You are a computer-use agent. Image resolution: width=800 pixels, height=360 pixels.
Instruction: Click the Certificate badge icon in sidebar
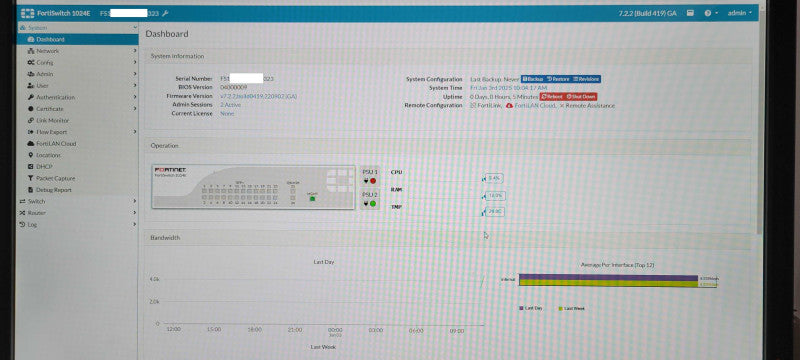tap(31, 109)
